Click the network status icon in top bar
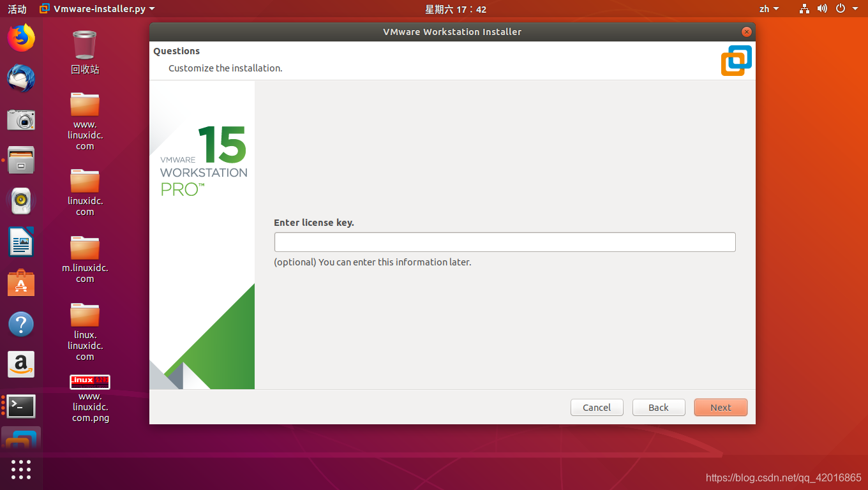Viewport: 868px width, 490px height. pos(804,9)
